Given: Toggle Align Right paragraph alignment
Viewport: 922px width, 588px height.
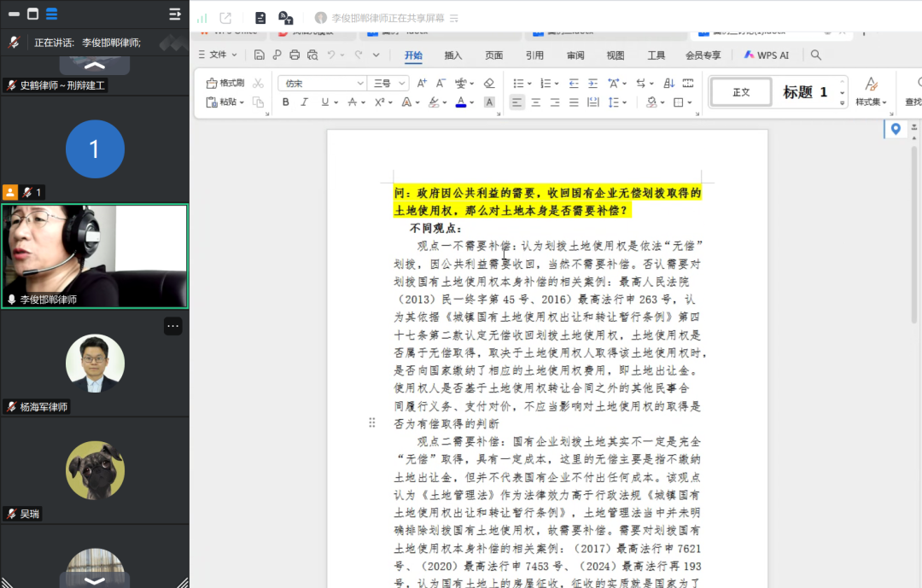Looking at the screenshot, I should [555, 102].
